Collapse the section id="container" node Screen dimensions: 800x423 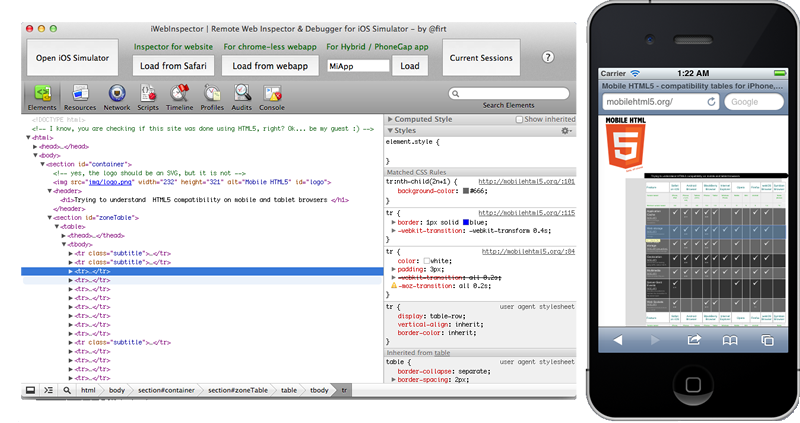tap(42, 164)
